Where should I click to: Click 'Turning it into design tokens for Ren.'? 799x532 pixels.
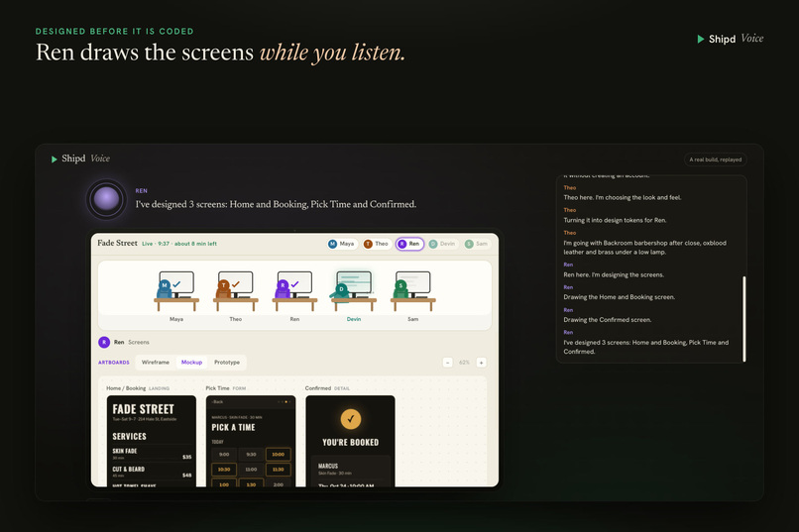tap(615, 221)
